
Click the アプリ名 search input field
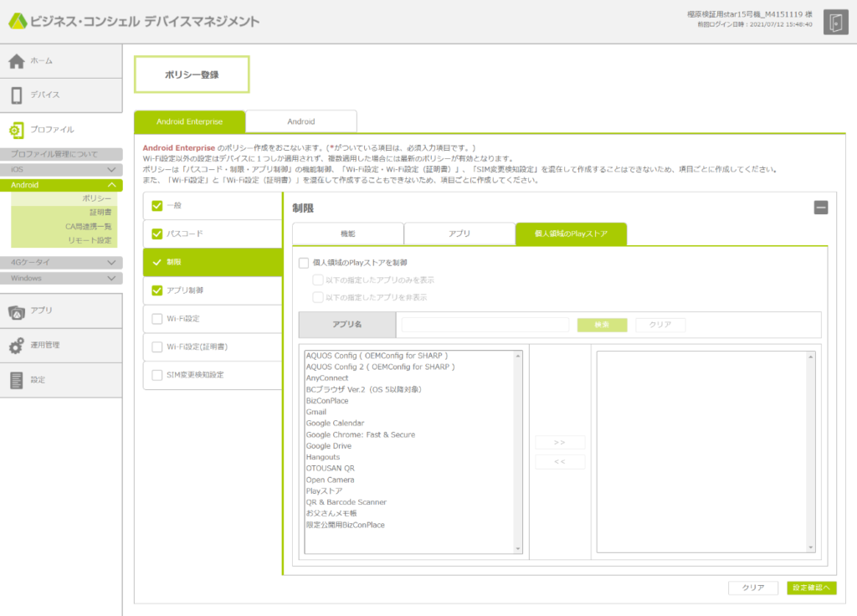pos(485,325)
